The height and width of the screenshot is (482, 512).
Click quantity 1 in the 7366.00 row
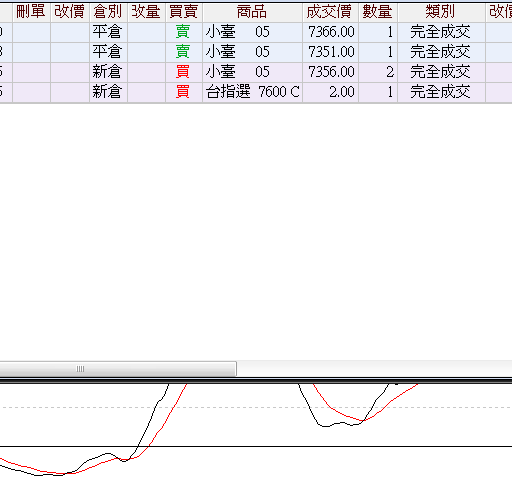[390, 32]
